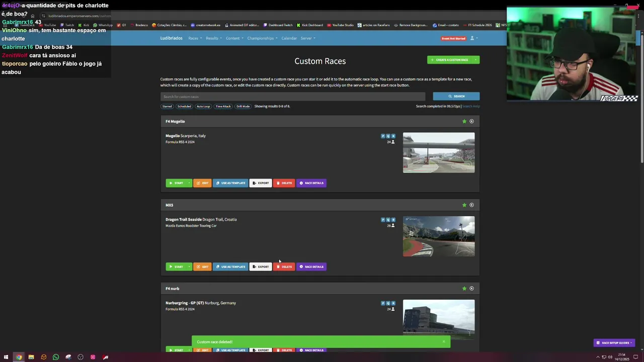
Task: Open Start dropdown arrow for MX5
Action: [189, 266]
